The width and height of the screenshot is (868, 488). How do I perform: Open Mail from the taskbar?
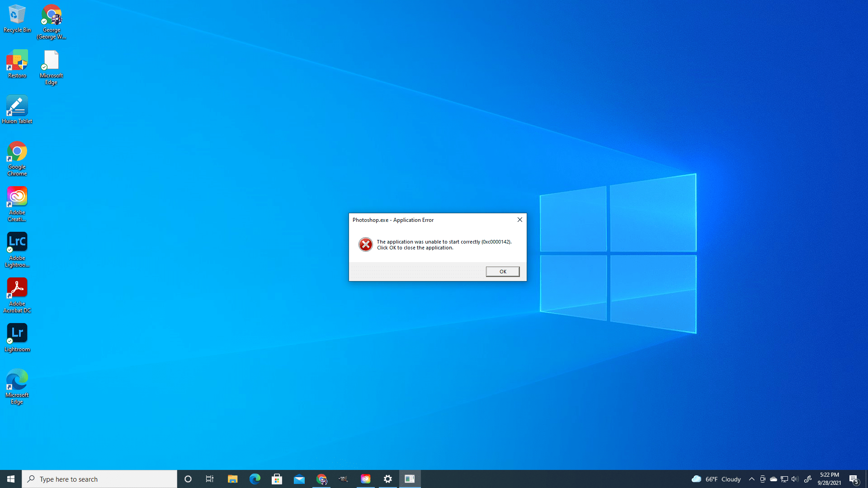click(x=299, y=479)
